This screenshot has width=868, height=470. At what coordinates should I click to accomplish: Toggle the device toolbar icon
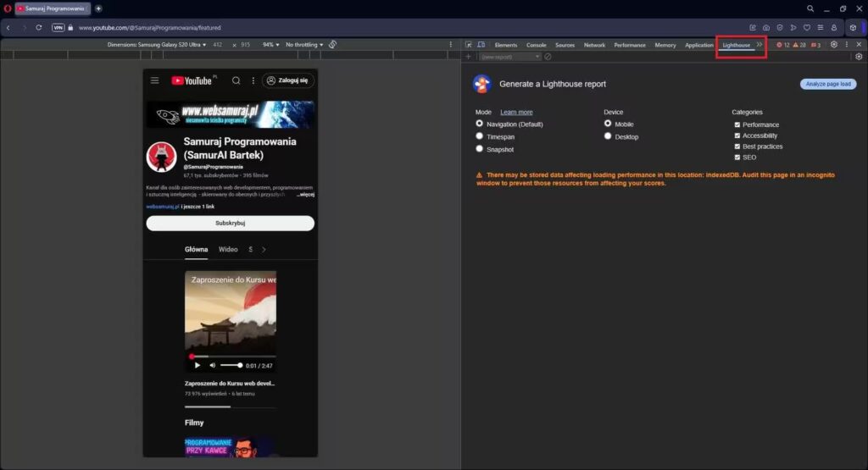click(481, 45)
